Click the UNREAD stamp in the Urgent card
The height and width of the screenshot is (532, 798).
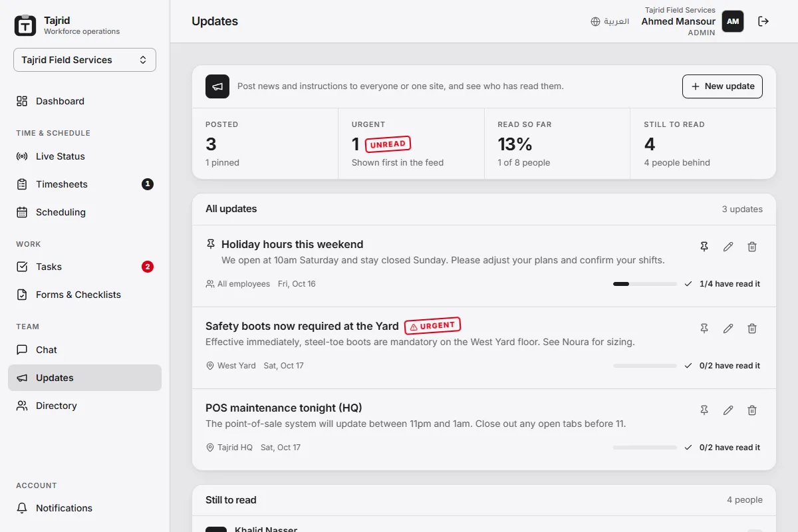(x=388, y=144)
